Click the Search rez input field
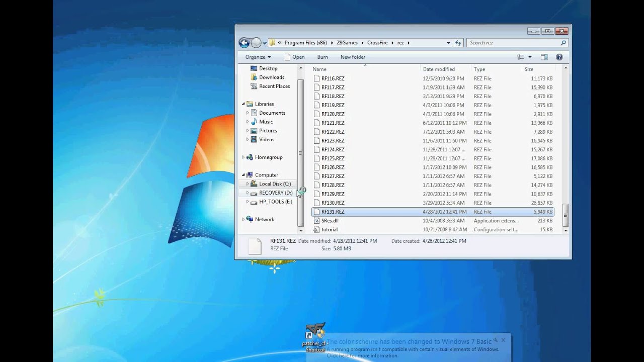 tap(513, 43)
